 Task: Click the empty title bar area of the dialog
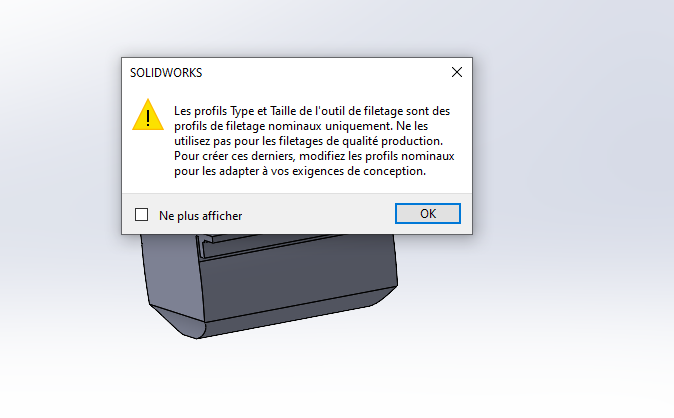coord(322,72)
